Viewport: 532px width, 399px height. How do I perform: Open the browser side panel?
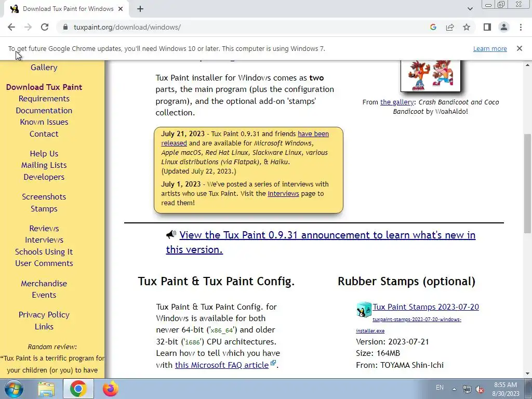(487, 27)
